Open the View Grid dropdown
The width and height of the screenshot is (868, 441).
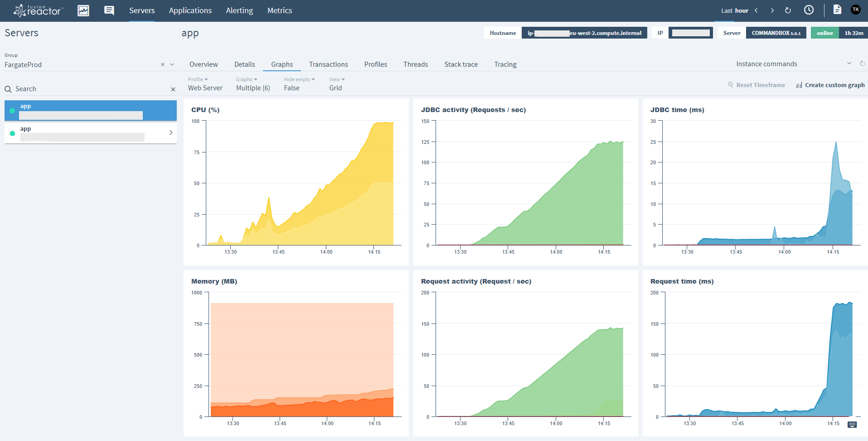tap(337, 84)
